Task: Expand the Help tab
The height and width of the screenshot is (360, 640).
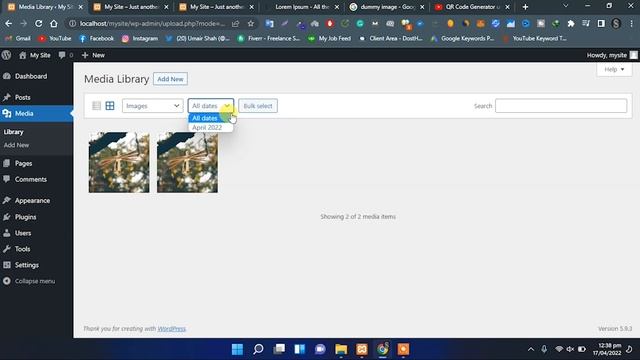Action: (x=614, y=69)
